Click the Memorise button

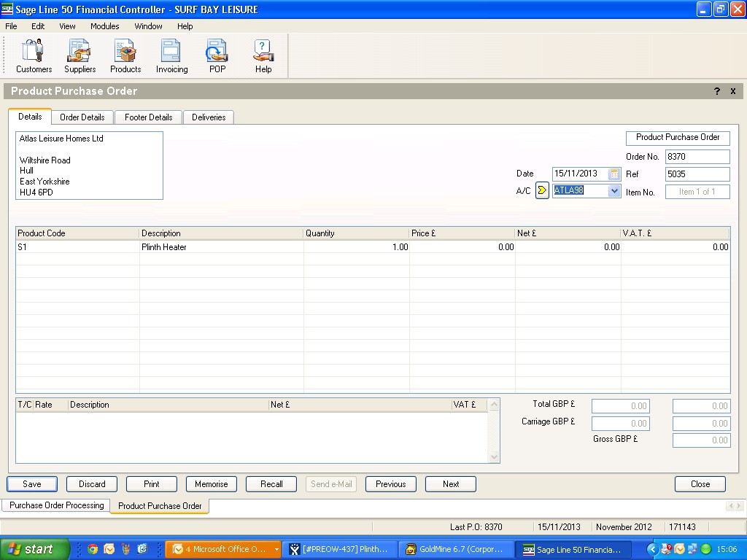pyautogui.click(x=212, y=484)
